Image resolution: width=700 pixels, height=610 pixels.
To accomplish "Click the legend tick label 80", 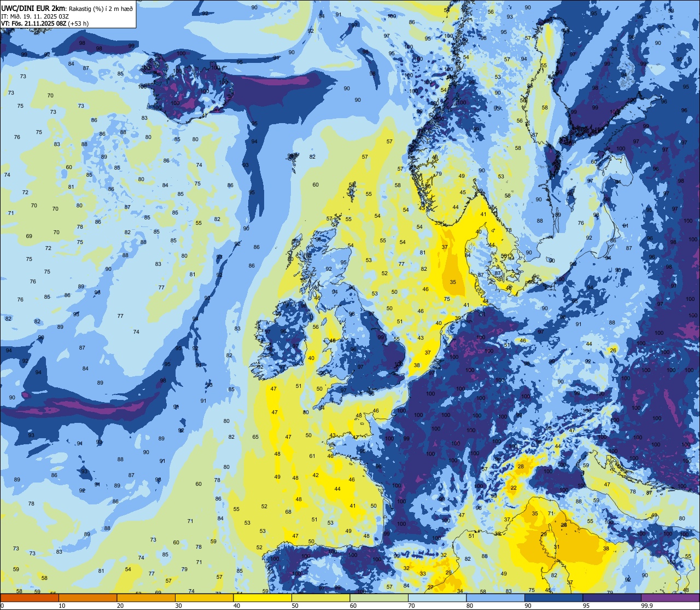I will point(470,606).
